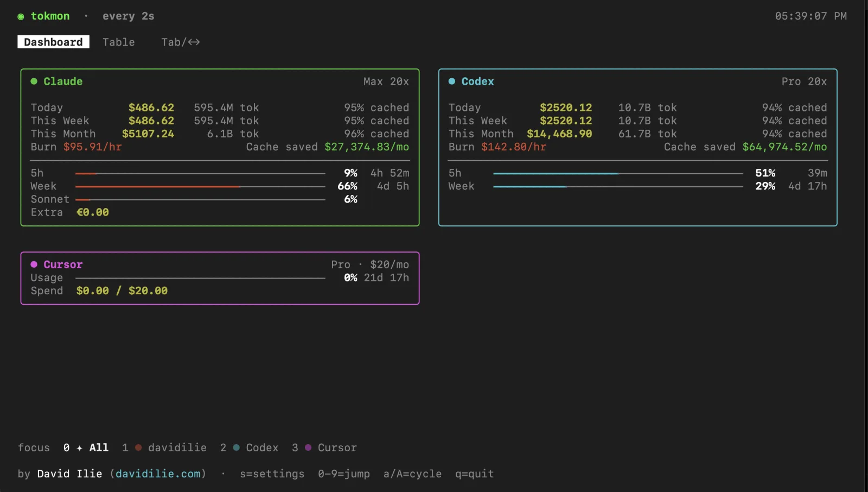Click the 39m reset time
The height and width of the screenshot is (492, 868).
tap(817, 173)
